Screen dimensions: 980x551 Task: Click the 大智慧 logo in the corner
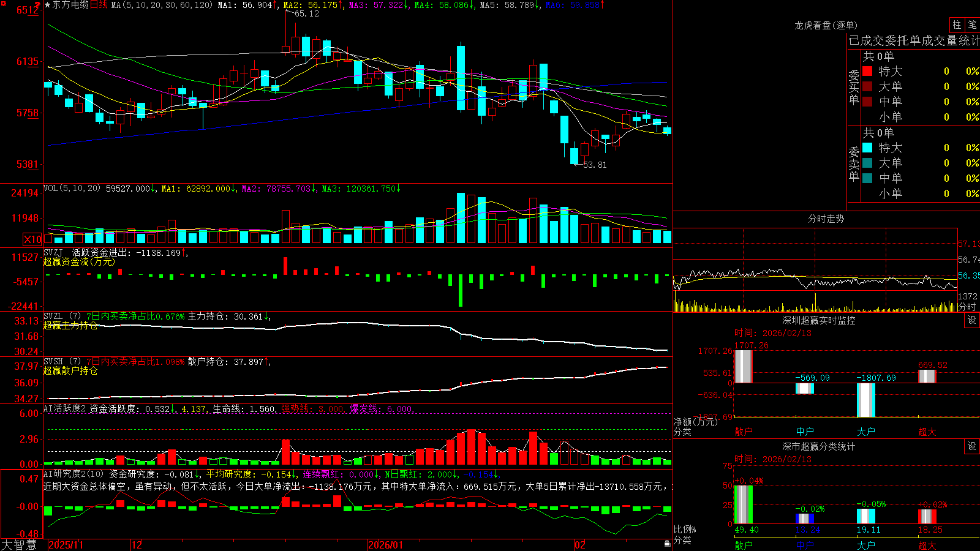click(x=19, y=545)
